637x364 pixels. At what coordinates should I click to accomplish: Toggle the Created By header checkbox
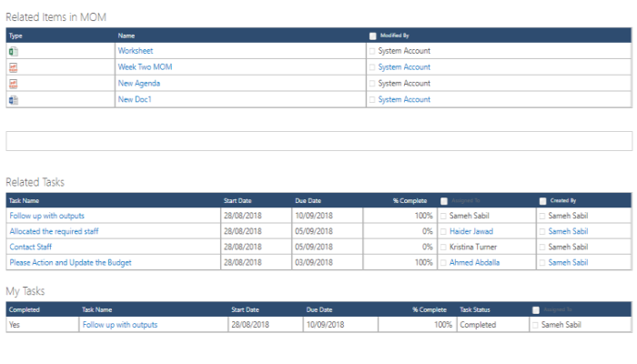(542, 201)
